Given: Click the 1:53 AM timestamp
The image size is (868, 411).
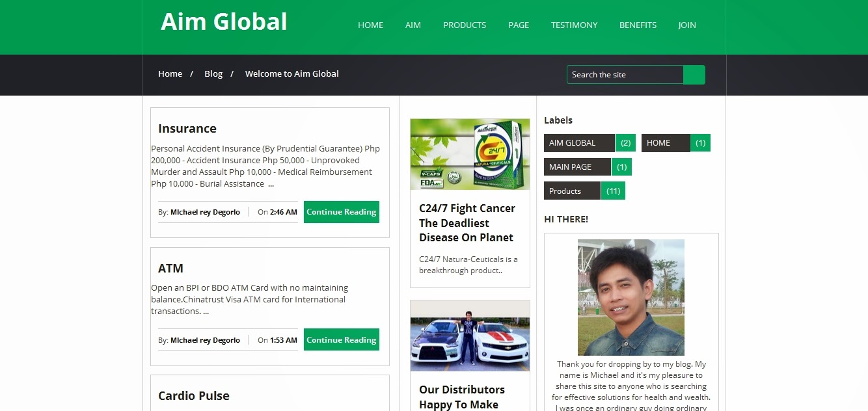Looking at the screenshot, I should [x=284, y=340].
